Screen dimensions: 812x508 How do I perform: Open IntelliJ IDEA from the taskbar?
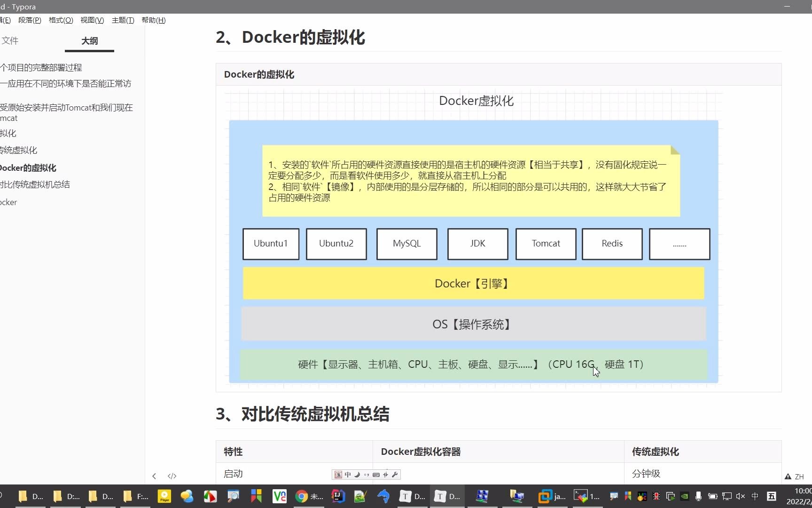[338, 496]
